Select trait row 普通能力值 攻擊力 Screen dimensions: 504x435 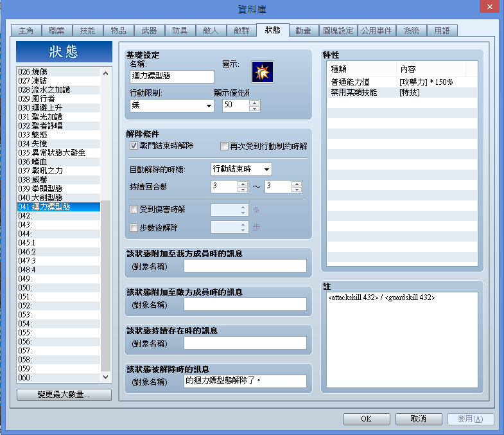point(402,82)
